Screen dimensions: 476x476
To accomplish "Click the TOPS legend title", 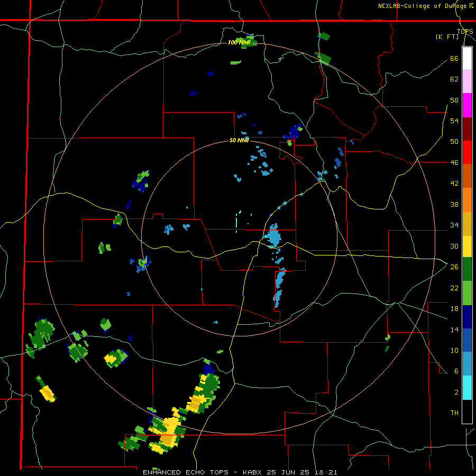I will [465, 31].
